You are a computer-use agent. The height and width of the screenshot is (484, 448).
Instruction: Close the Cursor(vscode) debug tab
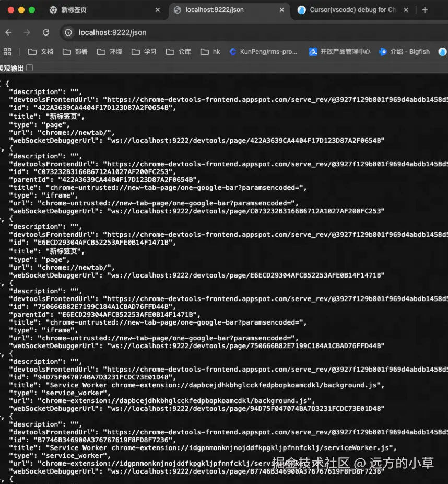(406, 10)
